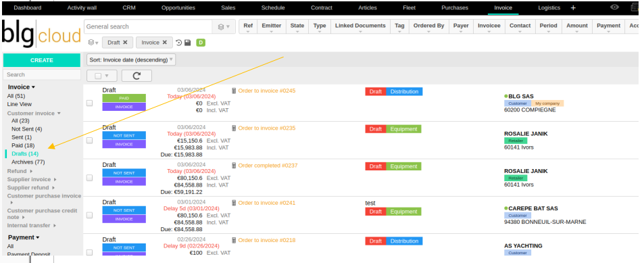Click calculator icon of Order to invoice #0218
Screen dimensions: 644x263
234,241
